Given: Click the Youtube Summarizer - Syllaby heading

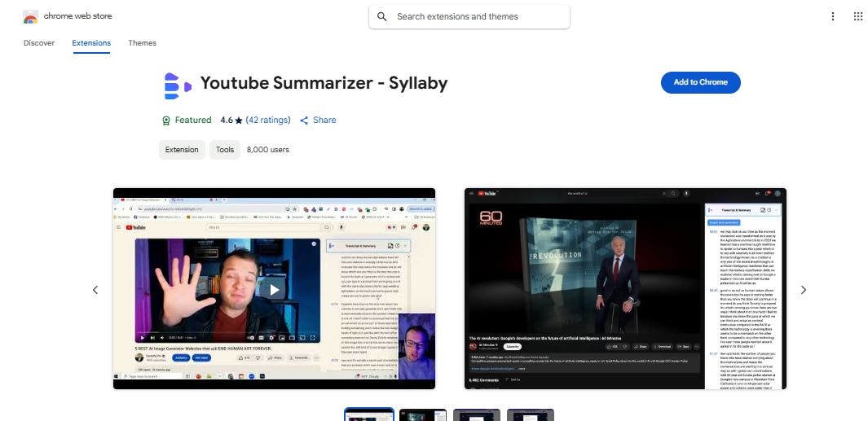Looking at the screenshot, I should click(324, 83).
